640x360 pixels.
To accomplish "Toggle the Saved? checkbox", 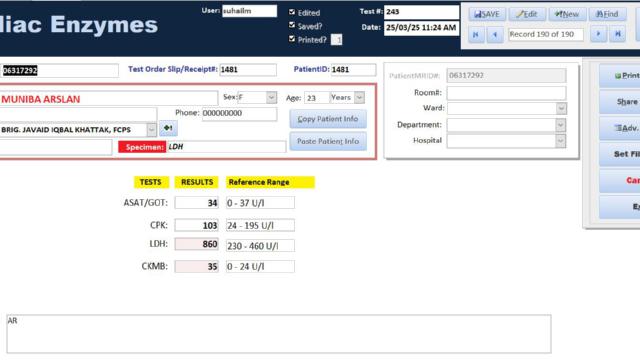I will (292, 25).
